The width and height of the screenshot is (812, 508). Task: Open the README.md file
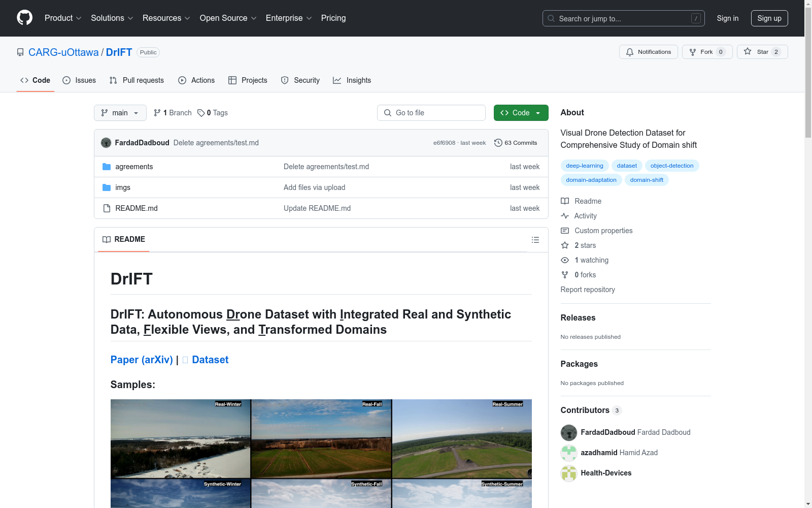coord(137,208)
